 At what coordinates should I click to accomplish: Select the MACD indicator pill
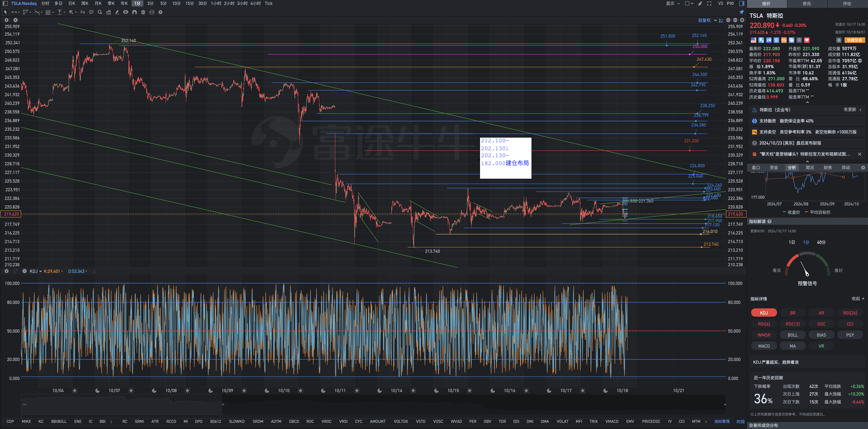point(764,346)
